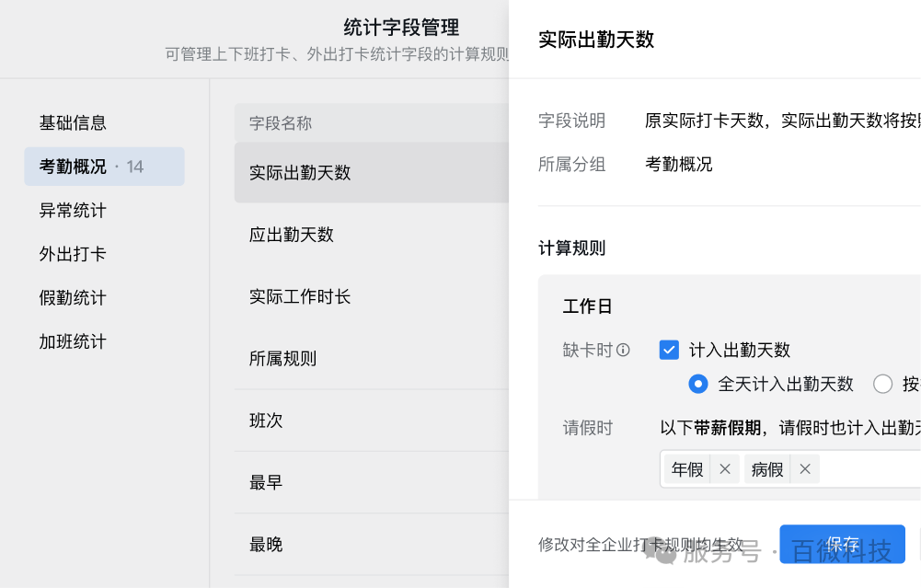Screen dimensions: 921x588
Task: Select the 全天计入出勤天数 radio option
Action: [698, 384]
